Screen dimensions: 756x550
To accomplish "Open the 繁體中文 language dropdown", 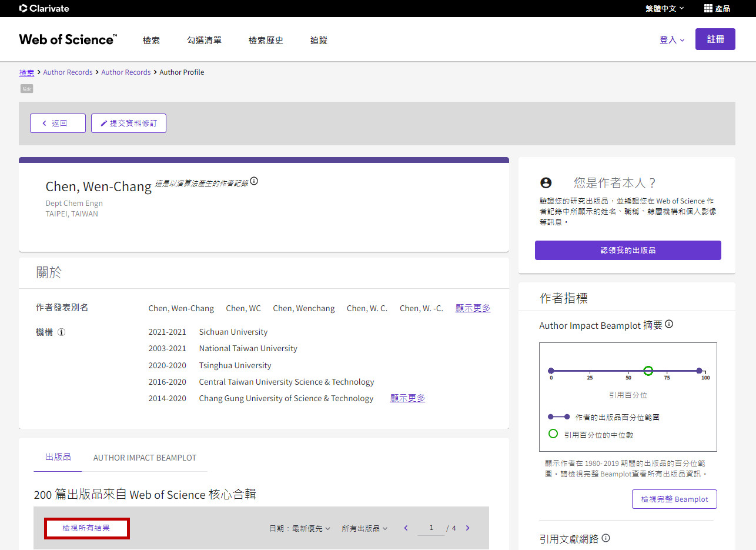I will [x=665, y=8].
